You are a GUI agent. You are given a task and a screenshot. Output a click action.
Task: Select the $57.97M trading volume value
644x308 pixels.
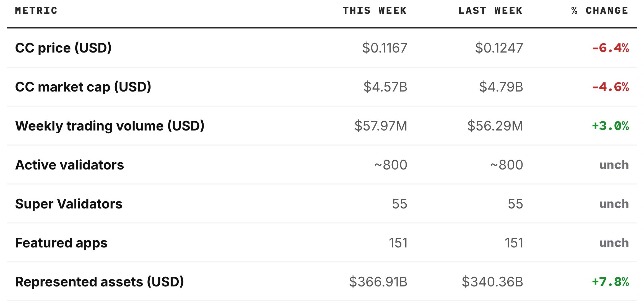[381, 126]
